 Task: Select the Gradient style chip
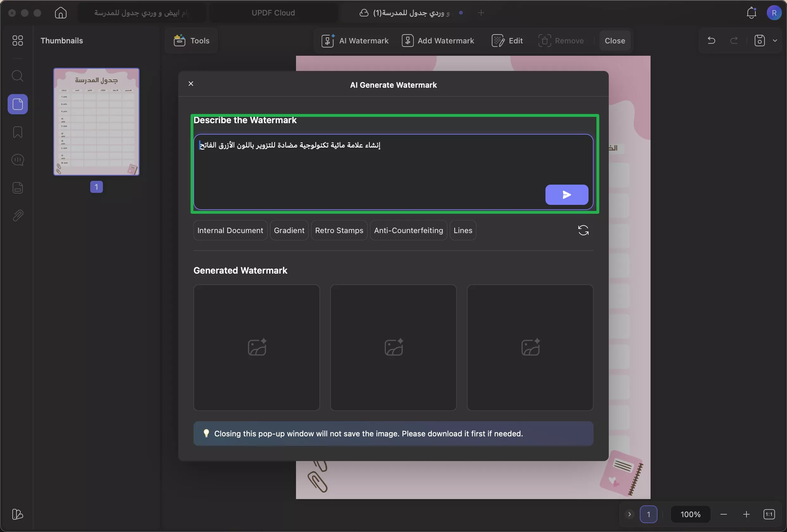pyautogui.click(x=289, y=230)
